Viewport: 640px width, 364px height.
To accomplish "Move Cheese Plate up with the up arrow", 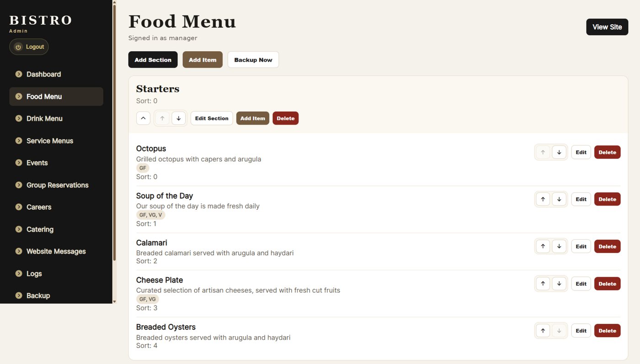I will coord(543,284).
